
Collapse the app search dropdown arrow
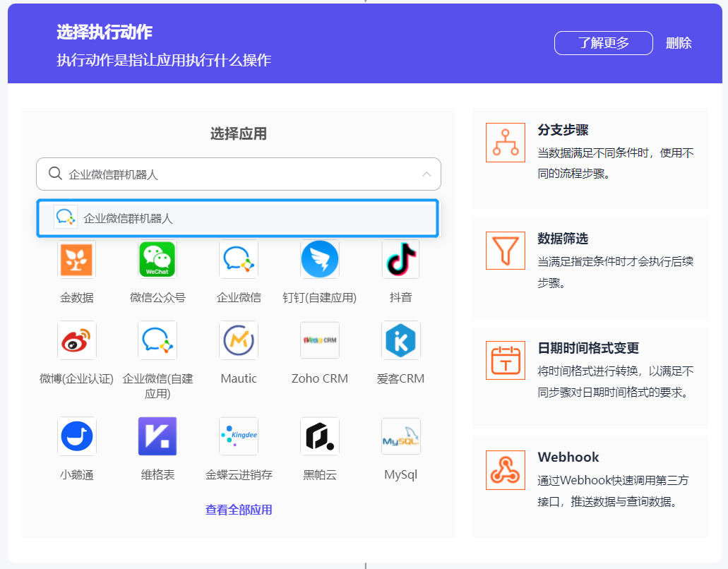(426, 174)
